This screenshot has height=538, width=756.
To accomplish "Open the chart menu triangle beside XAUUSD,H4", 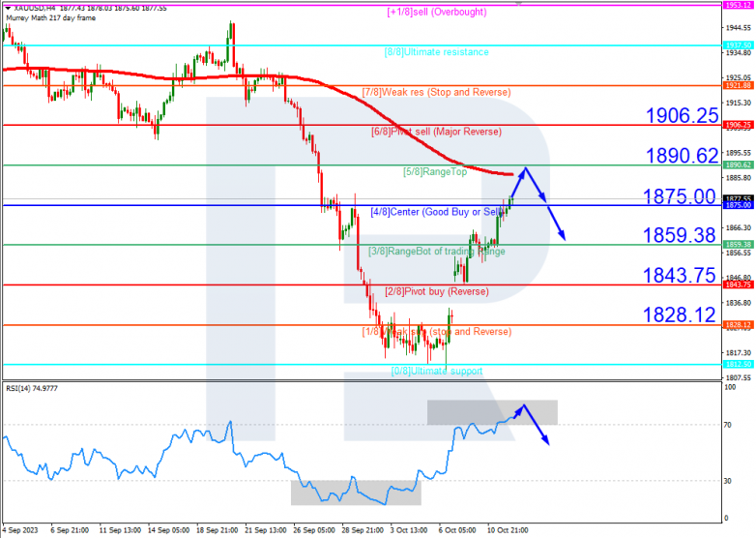I will (8, 8).
